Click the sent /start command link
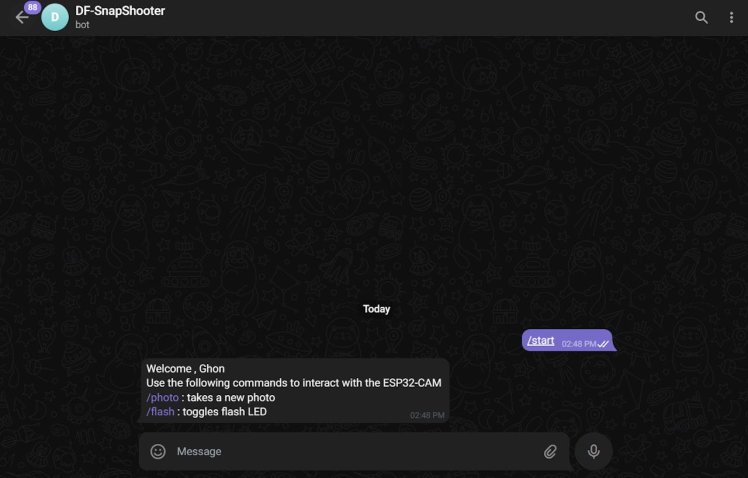 coord(540,341)
